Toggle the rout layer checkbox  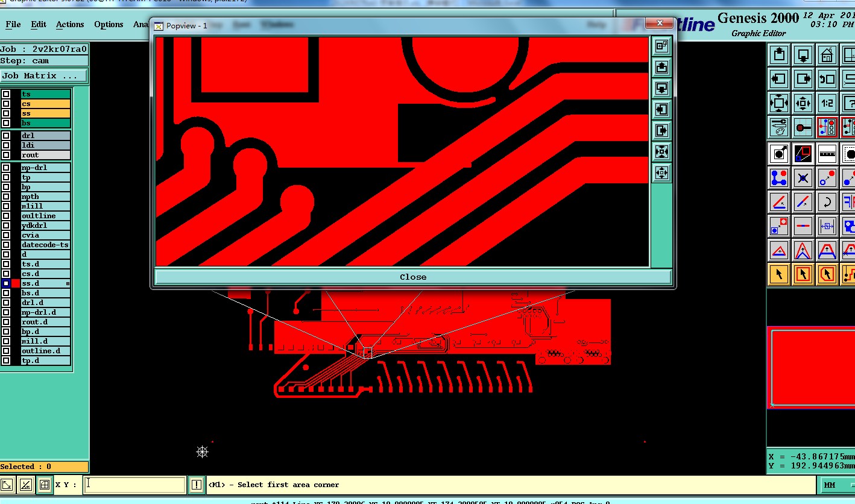6,155
